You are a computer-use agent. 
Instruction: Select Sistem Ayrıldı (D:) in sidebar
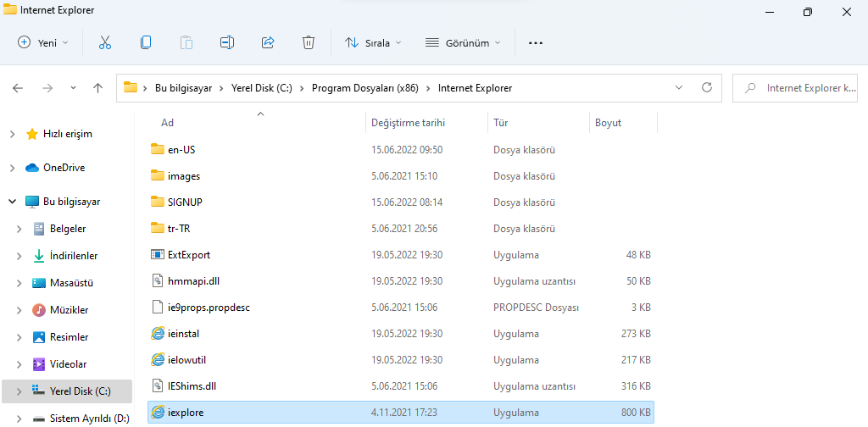coord(90,419)
